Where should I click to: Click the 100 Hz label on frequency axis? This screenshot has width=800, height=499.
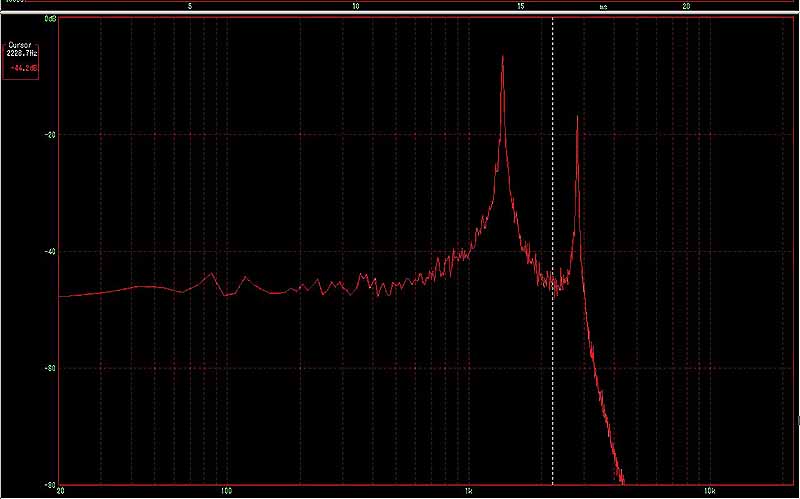tap(227, 491)
